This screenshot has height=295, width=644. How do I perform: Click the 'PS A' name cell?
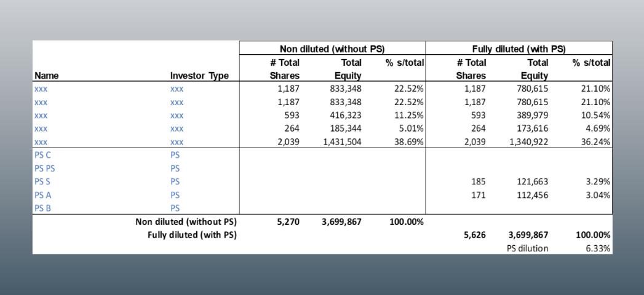[x=42, y=195]
